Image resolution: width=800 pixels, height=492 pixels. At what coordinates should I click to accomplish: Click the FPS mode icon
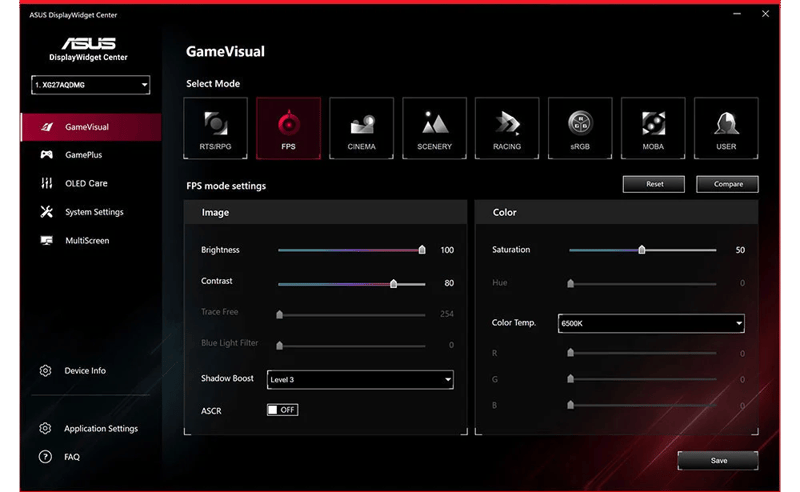(x=289, y=128)
